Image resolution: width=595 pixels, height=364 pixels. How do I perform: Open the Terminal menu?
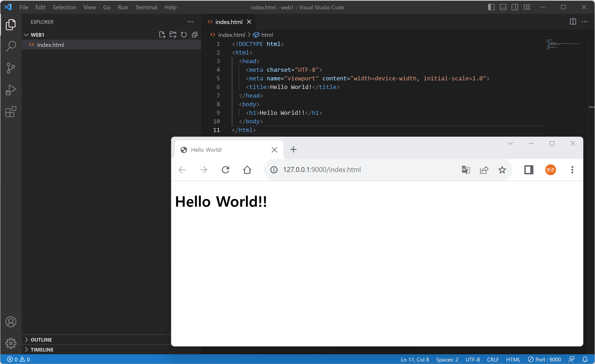[146, 7]
